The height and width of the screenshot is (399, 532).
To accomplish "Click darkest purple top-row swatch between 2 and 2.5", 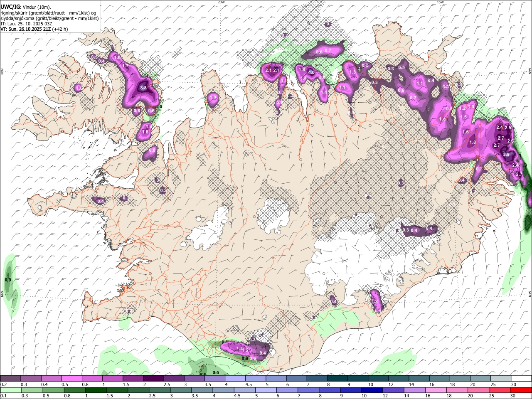I will coord(153,379).
